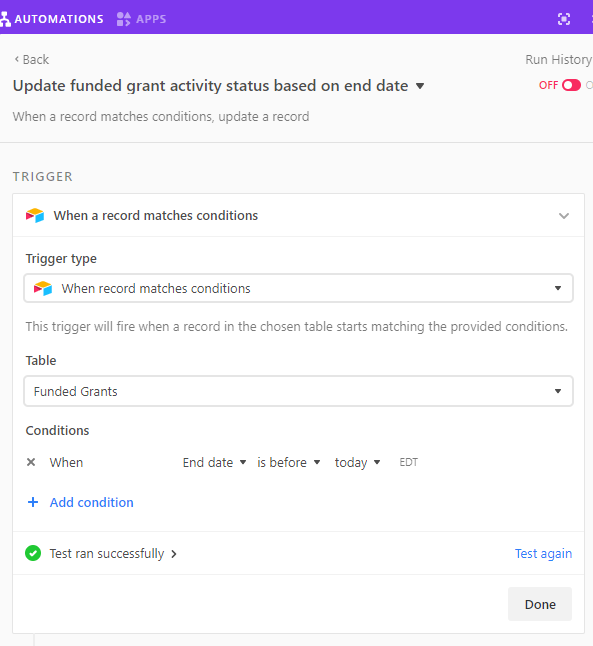The width and height of the screenshot is (593, 646).
Task: Click the Airtable logo in the trigger header
Action: pos(35,215)
